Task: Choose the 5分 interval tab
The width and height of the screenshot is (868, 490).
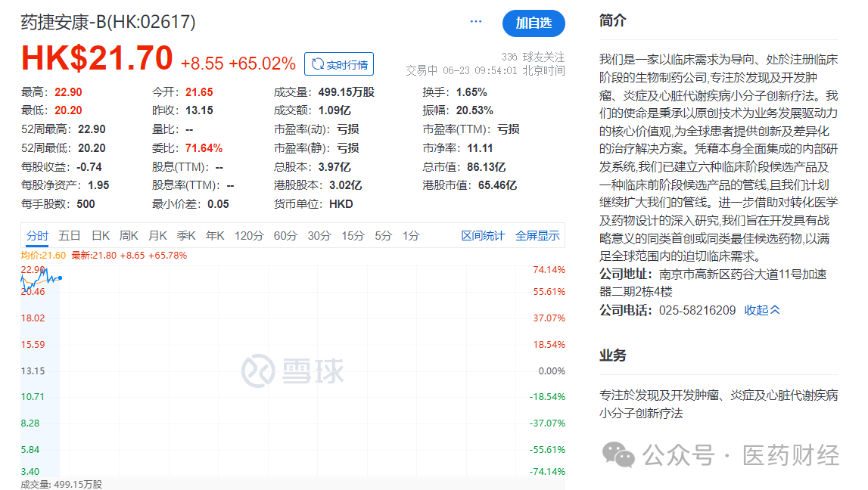Action: pos(384,236)
